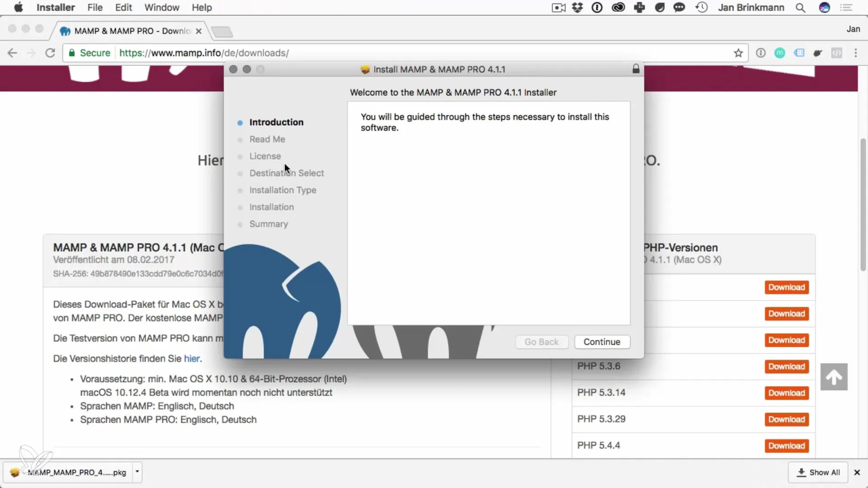Image resolution: width=868 pixels, height=488 pixels.
Task: Select Introduction step in installer sidebar
Action: [276, 122]
